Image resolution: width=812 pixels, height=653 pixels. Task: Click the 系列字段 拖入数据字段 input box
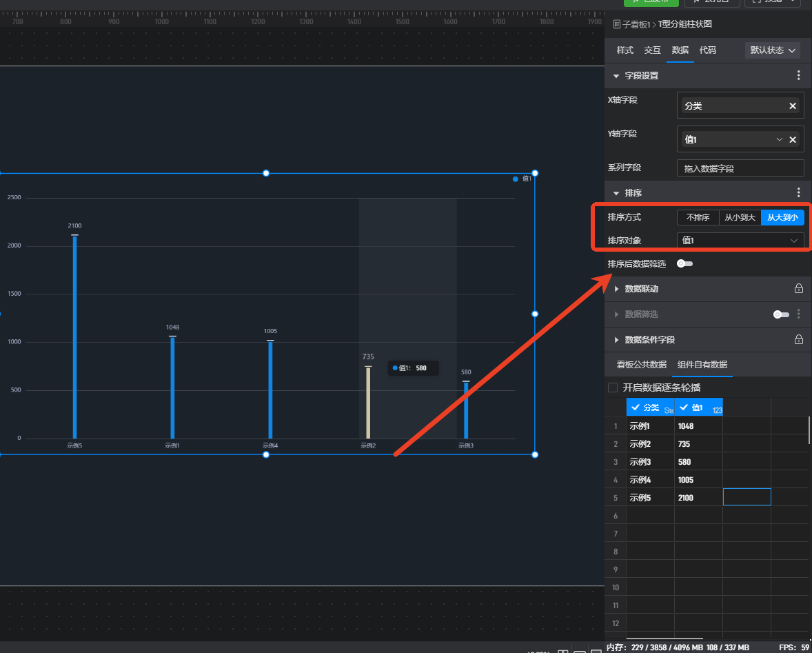click(x=740, y=168)
